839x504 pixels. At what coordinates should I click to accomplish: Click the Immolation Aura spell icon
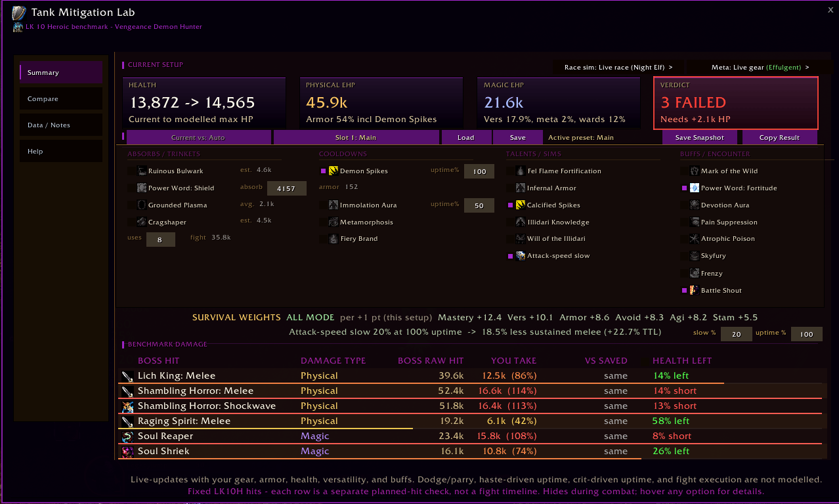333,205
